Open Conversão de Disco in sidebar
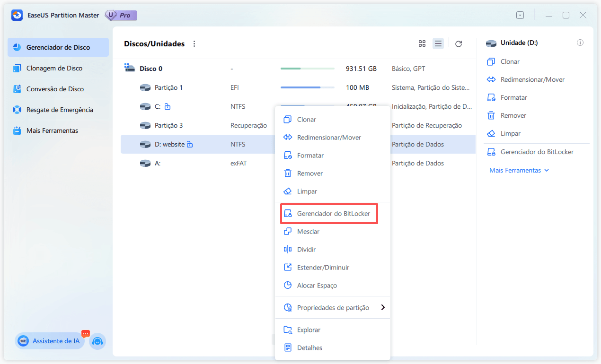Screen dimensions: 601x364 click(58, 89)
